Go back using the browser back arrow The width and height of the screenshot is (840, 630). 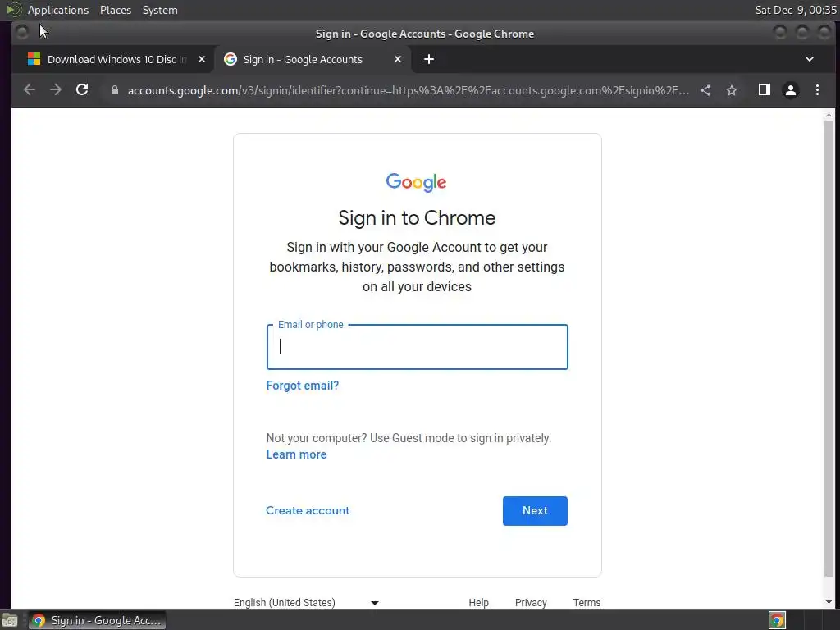(x=30, y=90)
